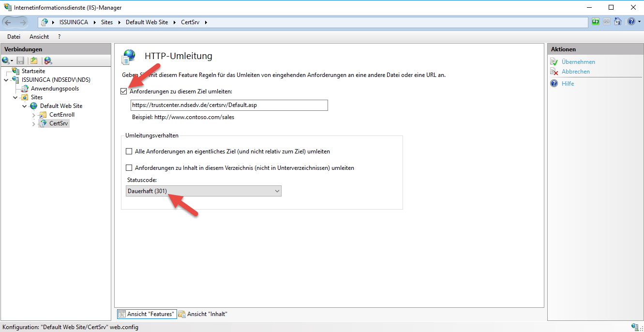Uncheck 'Anforderungen zu diesem Ziel umleiten'
The width and height of the screenshot is (644, 332).
pyautogui.click(x=124, y=91)
